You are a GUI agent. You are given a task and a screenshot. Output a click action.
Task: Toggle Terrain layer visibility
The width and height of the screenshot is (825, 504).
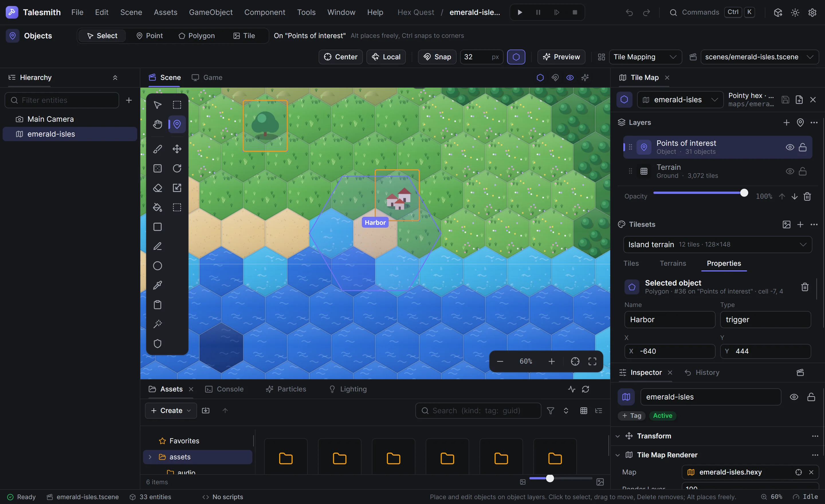(x=789, y=171)
